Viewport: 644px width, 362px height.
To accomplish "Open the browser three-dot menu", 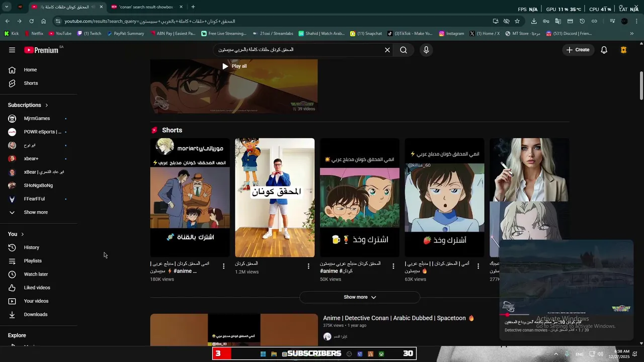I will point(636,21).
